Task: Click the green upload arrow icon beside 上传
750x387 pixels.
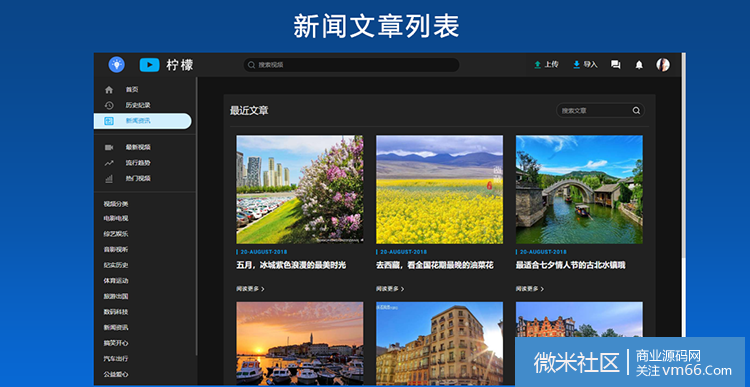Action: (x=538, y=65)
